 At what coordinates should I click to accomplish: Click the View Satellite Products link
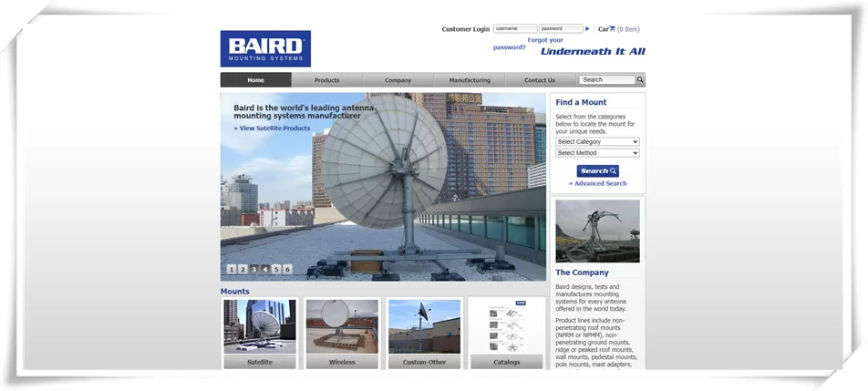coord(272,129)
